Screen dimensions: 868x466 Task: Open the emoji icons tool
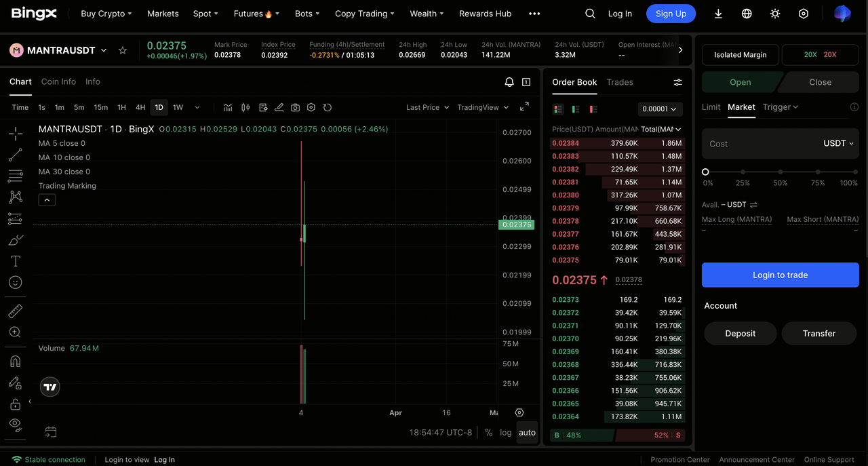[x=16, y=282]
